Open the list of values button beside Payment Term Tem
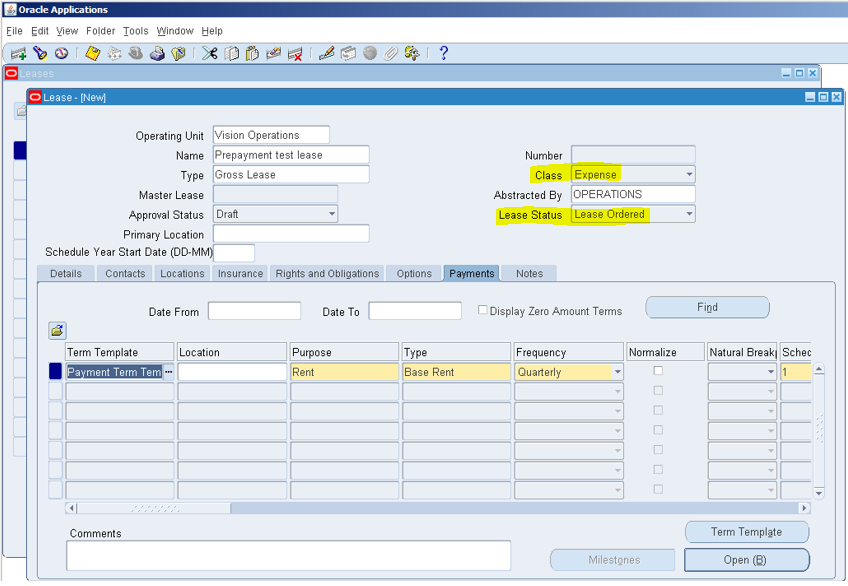 169,372
